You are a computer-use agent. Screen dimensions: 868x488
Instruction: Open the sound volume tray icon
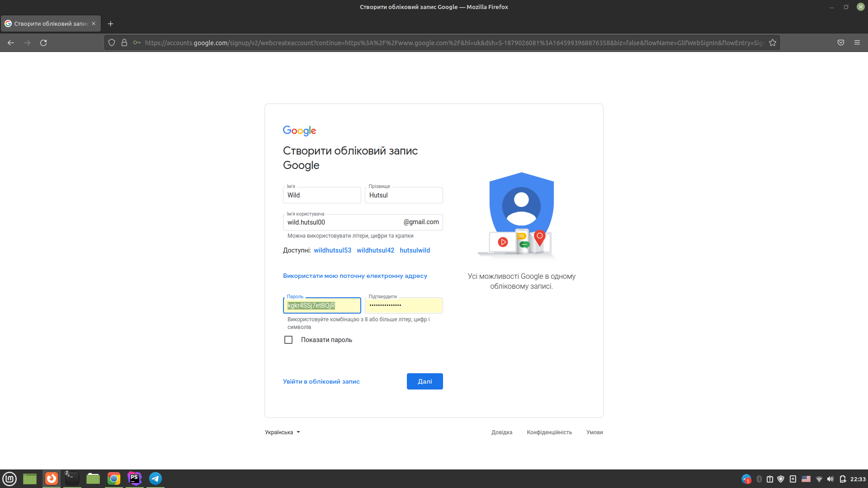click(830, 479)
